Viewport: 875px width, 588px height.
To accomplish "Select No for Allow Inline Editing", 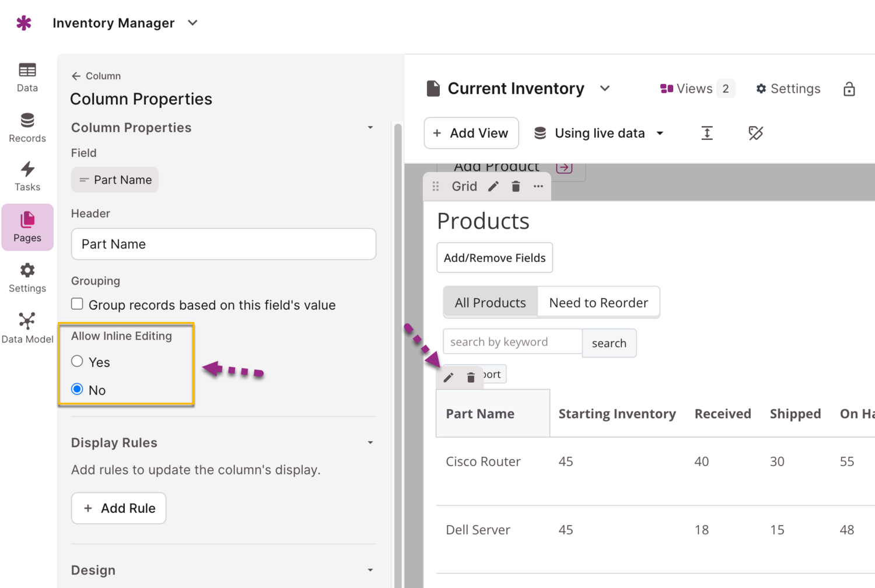I will tap(77, 389).
